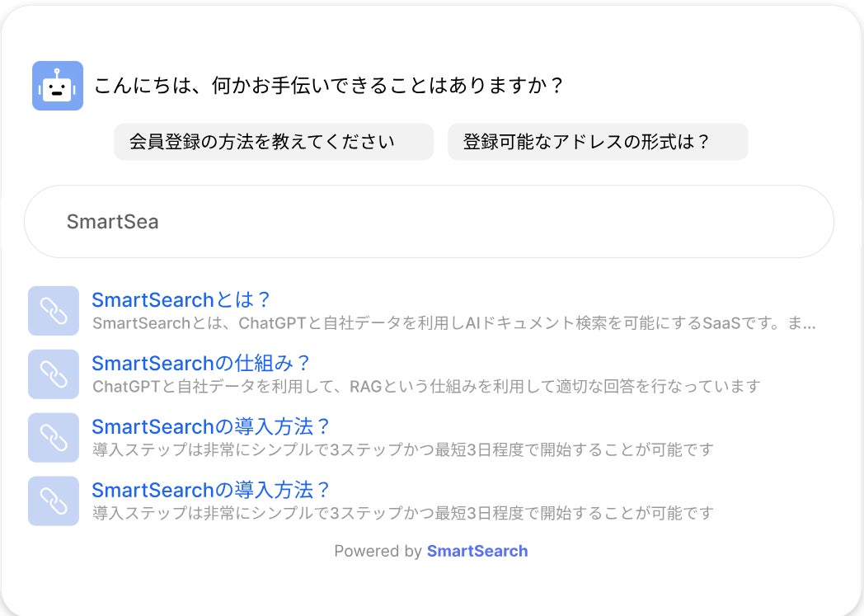The width and height of the screenshot is (864, 616).
Task: Click the chain icon beside last導入方法 result
Action: pos(53,501)
